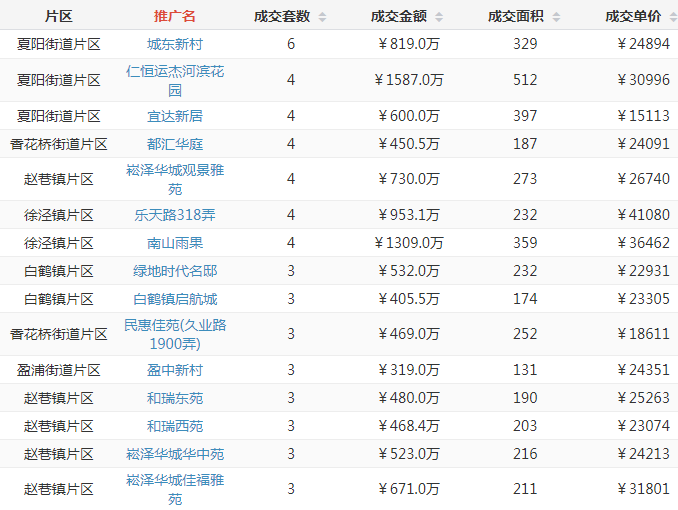Open the 崧泽华城佳福雅苑 link
Viewport: 678px width, 510px height.
point(175,490)
